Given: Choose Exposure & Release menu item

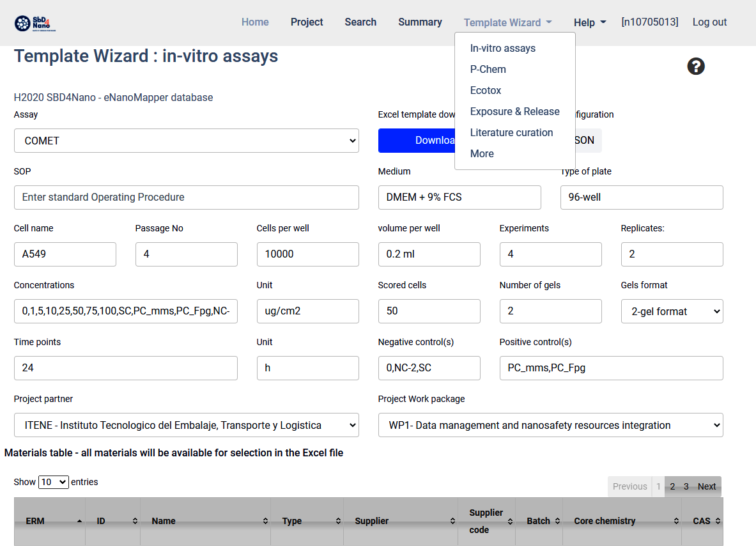Looking at the screenshot, I should tap(514, 111).
